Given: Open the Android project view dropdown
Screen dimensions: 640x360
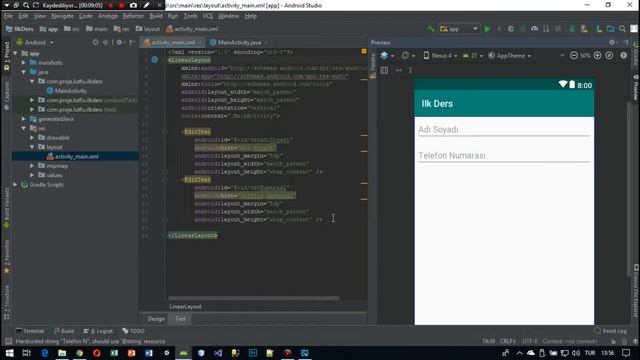Looking at the screenshot, I should 35,42.
